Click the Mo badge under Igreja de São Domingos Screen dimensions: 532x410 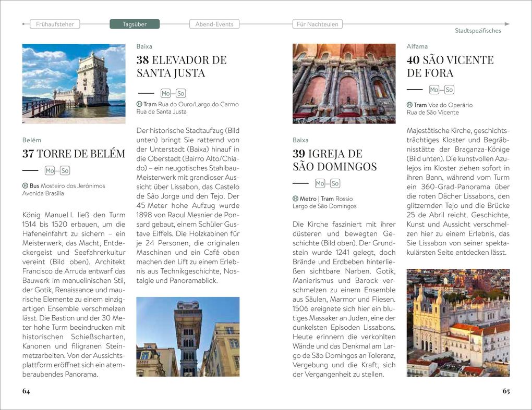coord(320,183)
